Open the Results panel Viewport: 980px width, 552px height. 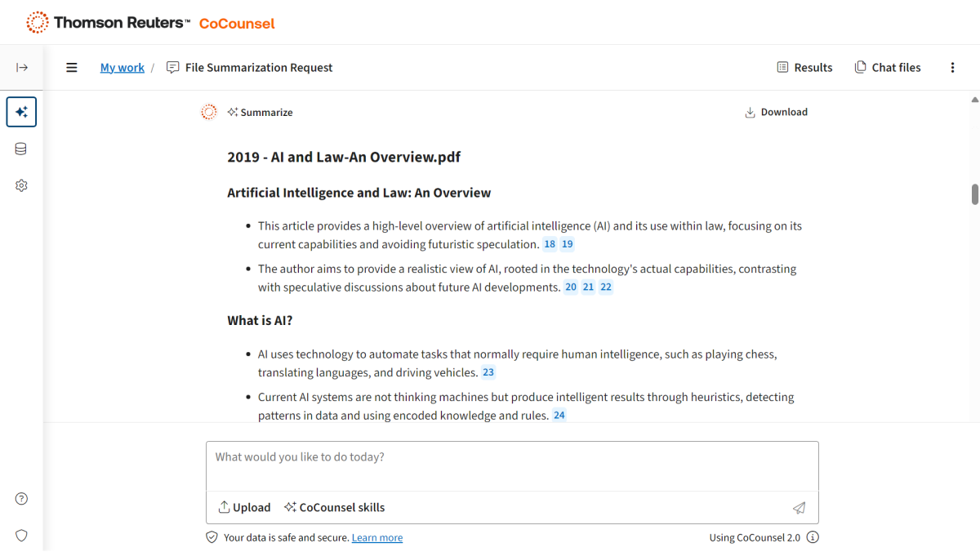[x=804, y=68]
